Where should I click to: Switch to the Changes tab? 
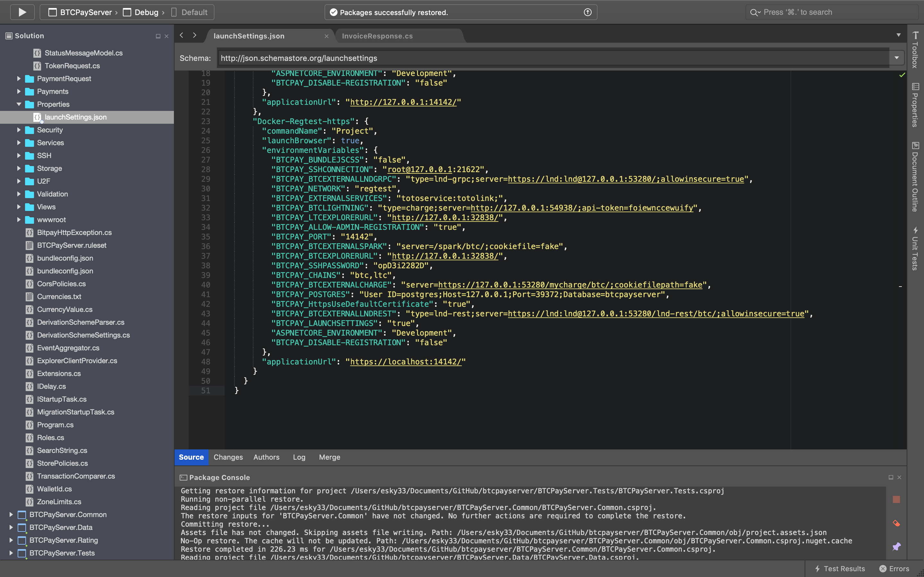click(228, 457)
